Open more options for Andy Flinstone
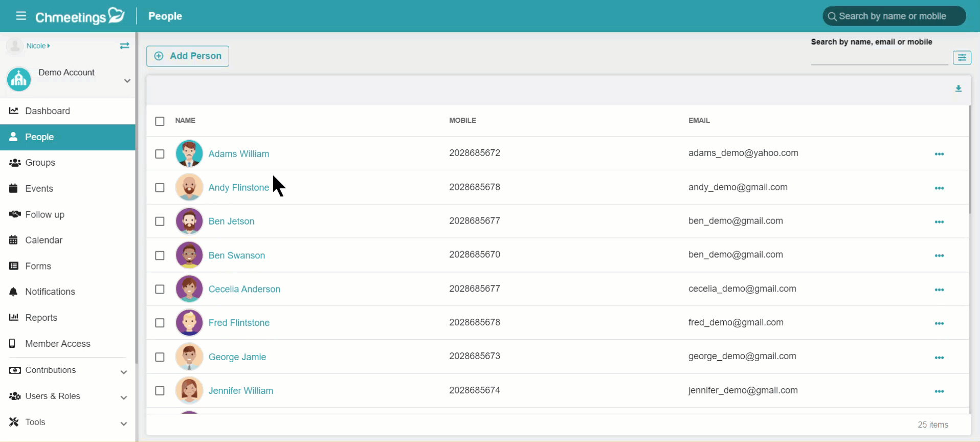 coord(939,188)
